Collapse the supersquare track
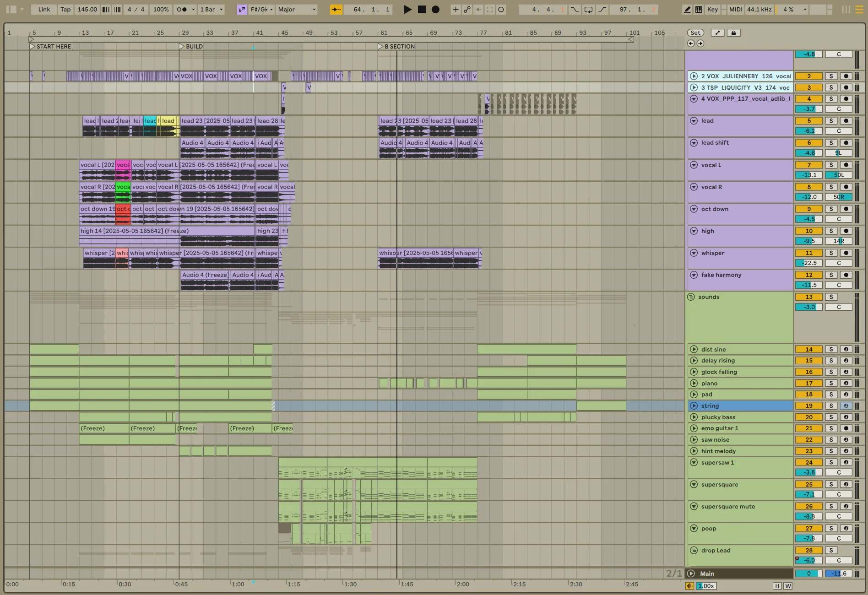This screenshot has height=595, width=868. [x=694, y=484]
